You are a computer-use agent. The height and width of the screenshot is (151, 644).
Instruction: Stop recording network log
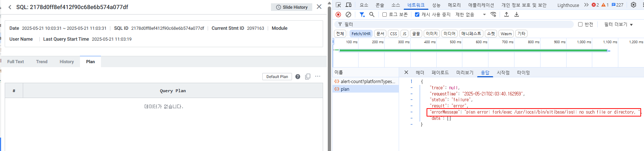(x=338, y=15)
